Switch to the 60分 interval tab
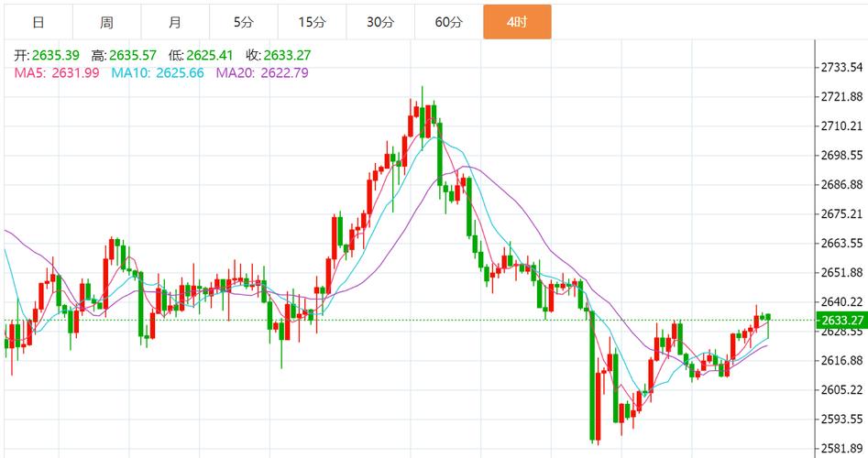 (x=449, y=22)
